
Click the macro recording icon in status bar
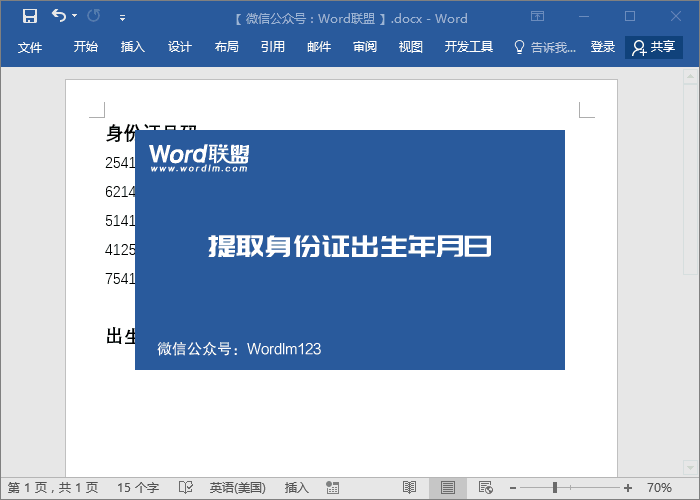click(x=332, y=488)
